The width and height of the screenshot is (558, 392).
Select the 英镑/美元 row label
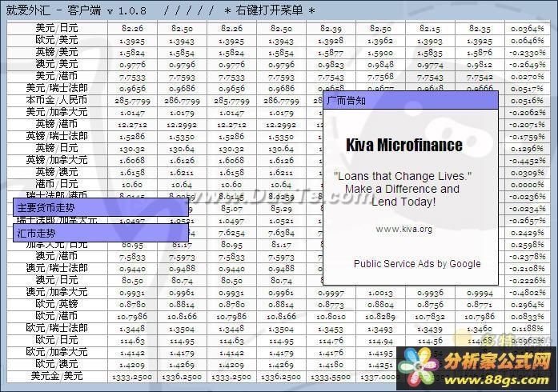pyautogui.click(x=57, y=52)
